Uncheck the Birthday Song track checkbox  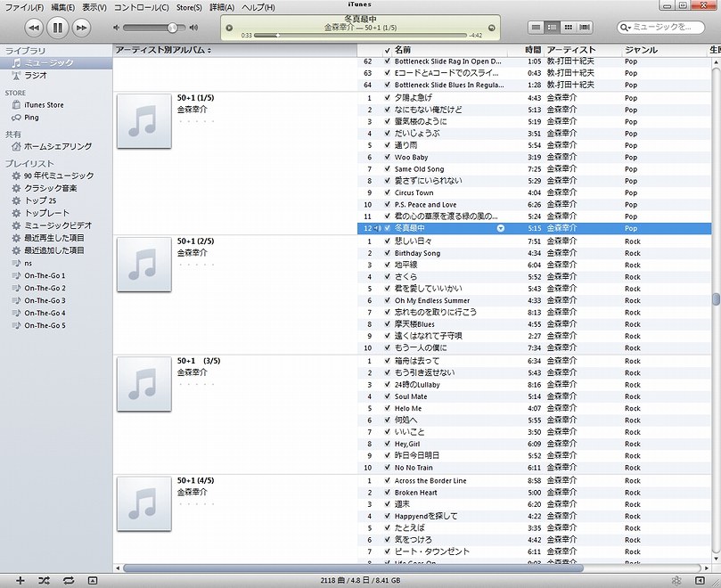pos(387,253)
